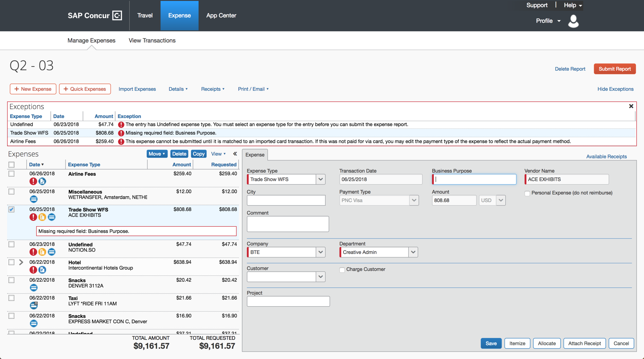The width and height of the screenshot is (644, 359).
Task: Check the Hotel expense checkbox
Action: [11, 262]
